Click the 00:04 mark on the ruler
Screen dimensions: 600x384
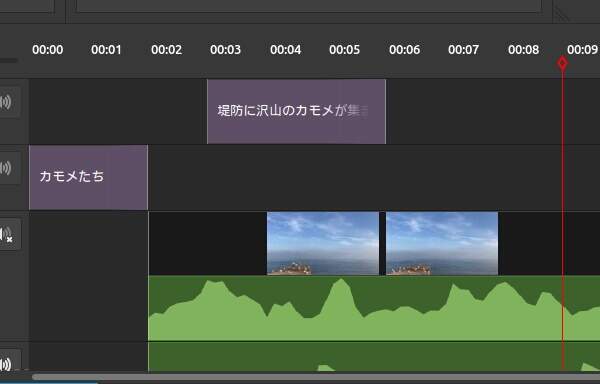(285, 50)
